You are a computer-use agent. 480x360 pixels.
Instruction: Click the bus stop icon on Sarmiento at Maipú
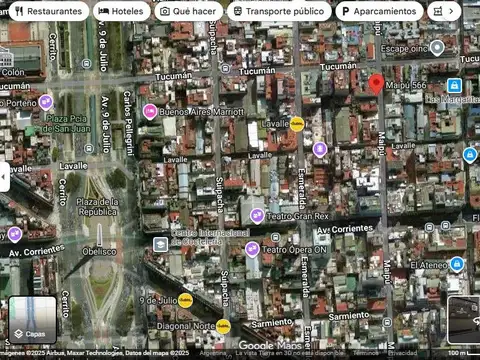tap(387, 322)
